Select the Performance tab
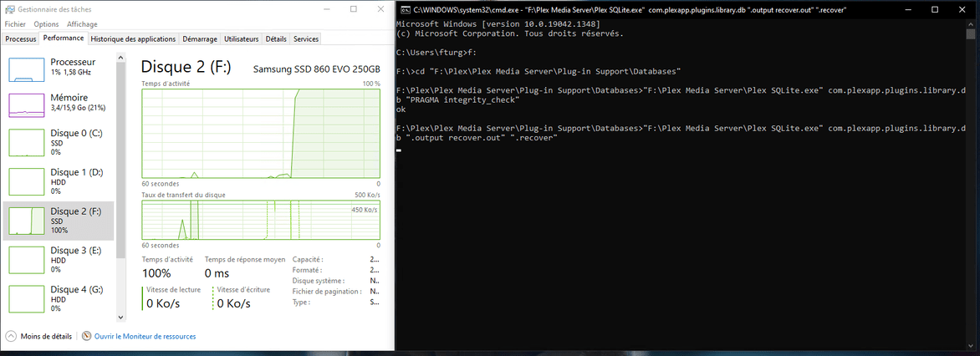 (x=63, y=38)
